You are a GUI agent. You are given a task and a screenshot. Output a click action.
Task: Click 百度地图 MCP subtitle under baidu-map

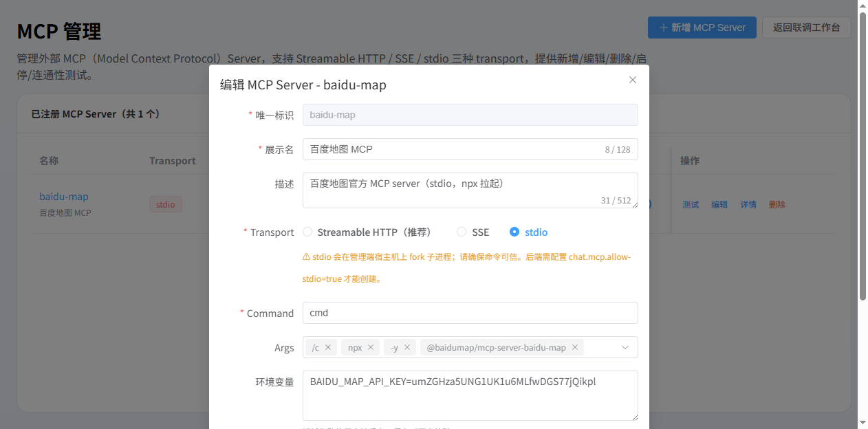pyautogui.click(x=65, y=212)
